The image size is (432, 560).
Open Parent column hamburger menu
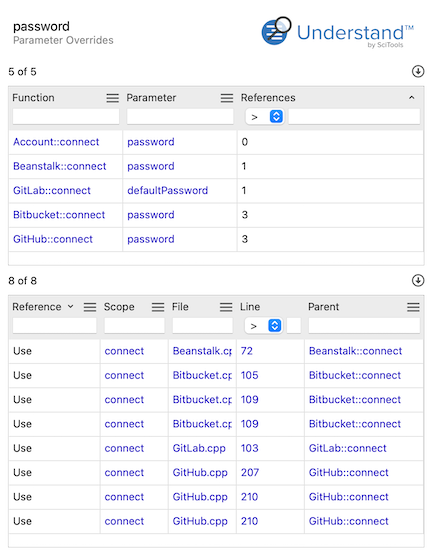tap(413, 307)
